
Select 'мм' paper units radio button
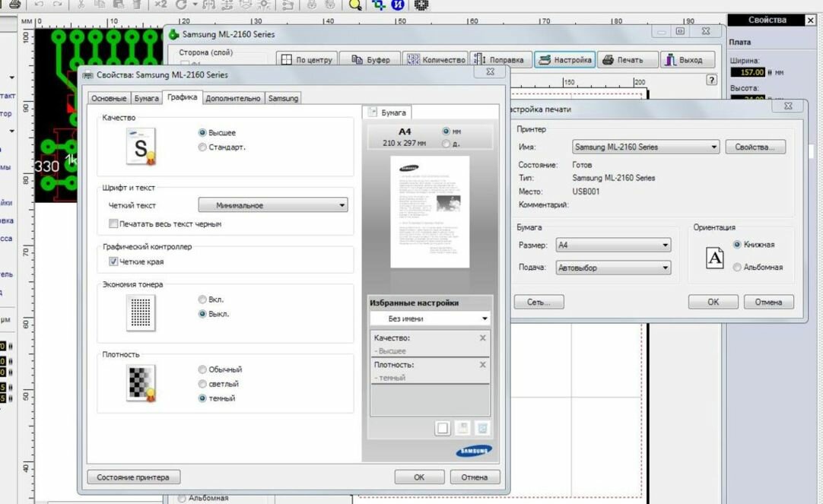[x=446, y=131]
